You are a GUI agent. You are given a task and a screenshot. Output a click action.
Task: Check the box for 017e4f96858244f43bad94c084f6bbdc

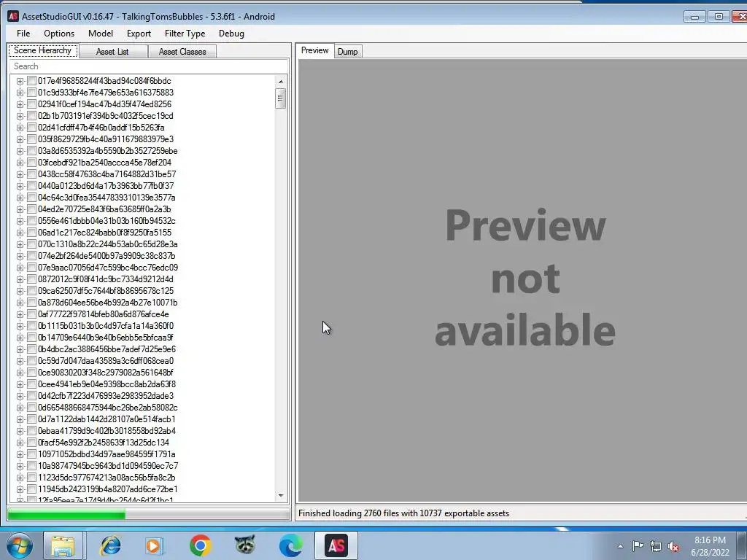(31, 80)
